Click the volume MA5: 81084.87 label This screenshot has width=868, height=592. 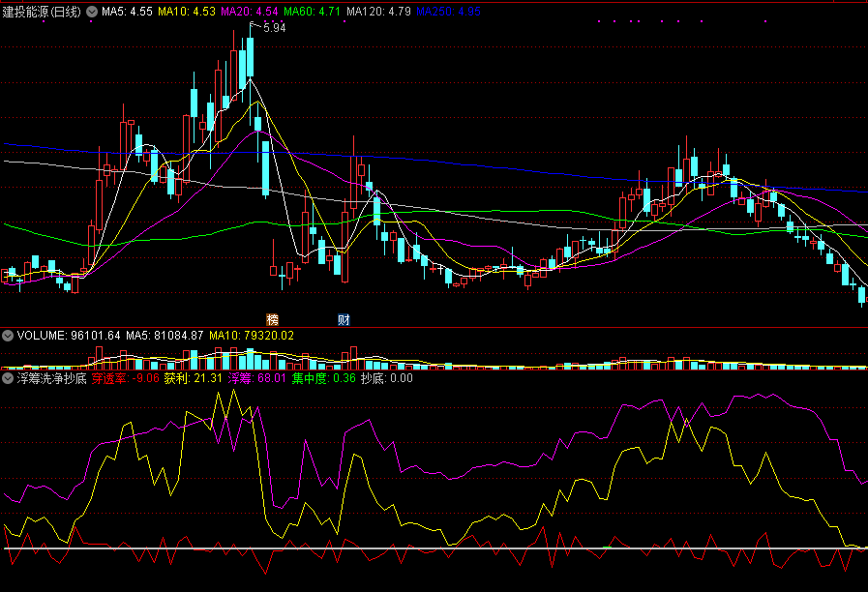165,336
